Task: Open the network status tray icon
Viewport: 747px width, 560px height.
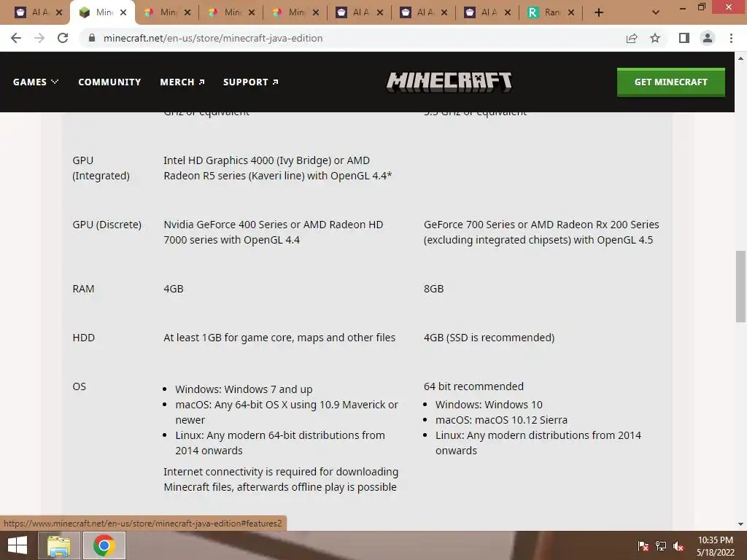Action: tap(661, 545)
